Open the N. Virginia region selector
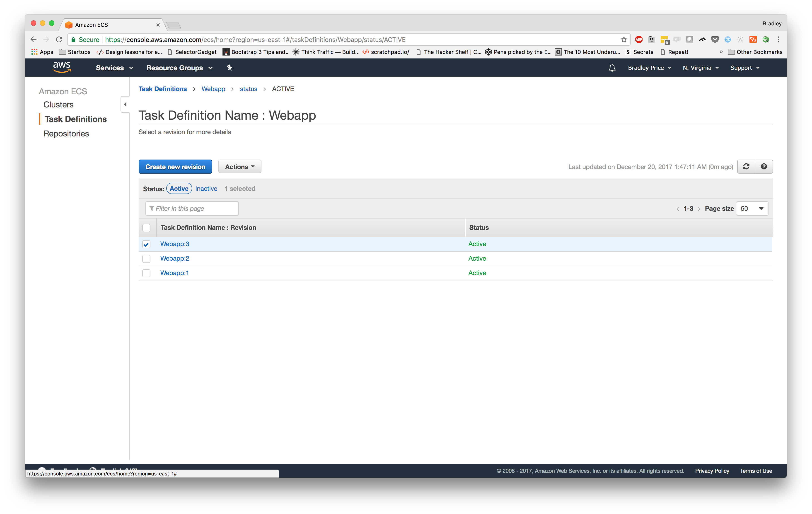Viewport: 812px width, 514px height. click(701, 68)
